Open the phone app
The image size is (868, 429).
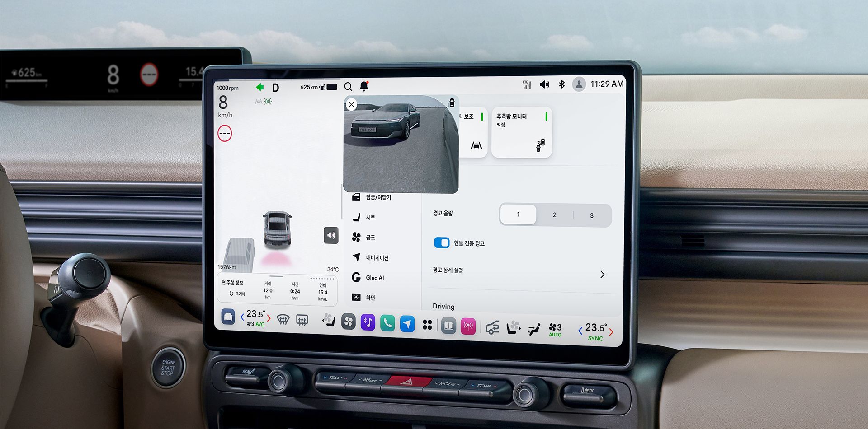click(x=387, y=323)
